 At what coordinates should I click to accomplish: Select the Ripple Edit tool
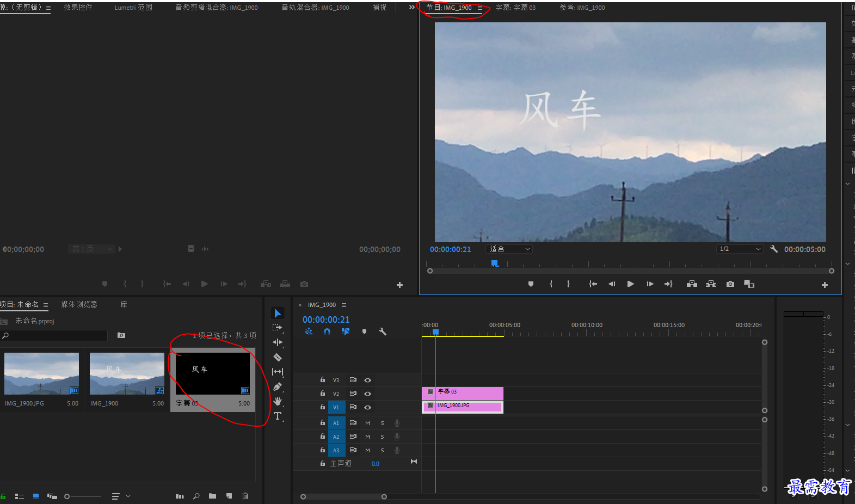click(278, 342)
